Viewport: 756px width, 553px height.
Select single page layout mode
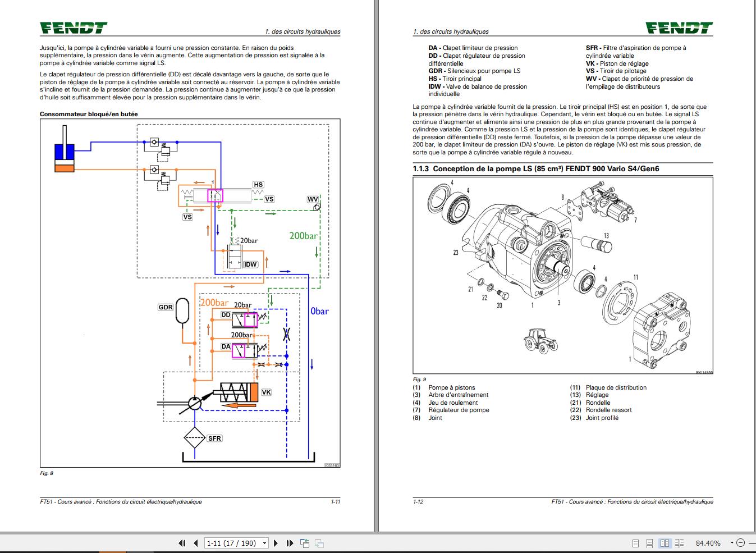tap(636, 543)
